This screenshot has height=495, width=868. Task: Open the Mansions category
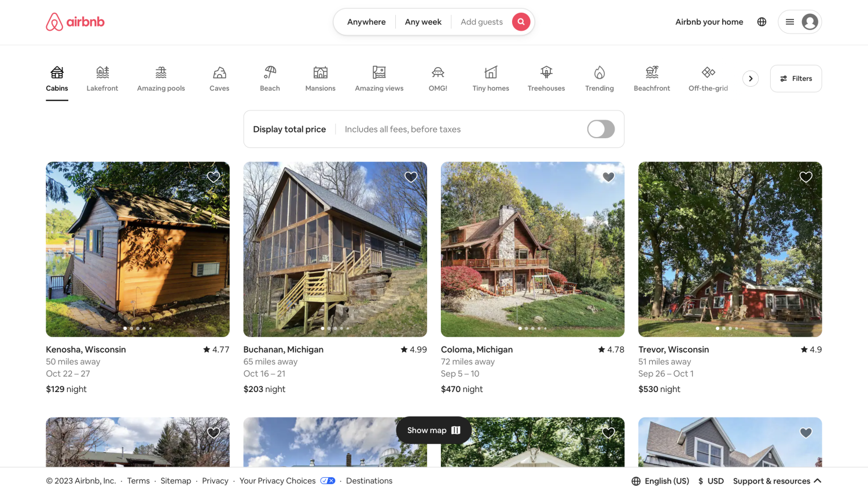click(320, 78)
